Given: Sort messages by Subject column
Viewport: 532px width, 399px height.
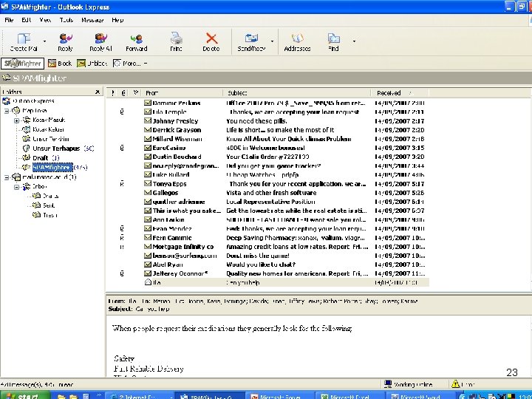Looking at the screenshot, I should pyautogui.click(x=297, y=92).
